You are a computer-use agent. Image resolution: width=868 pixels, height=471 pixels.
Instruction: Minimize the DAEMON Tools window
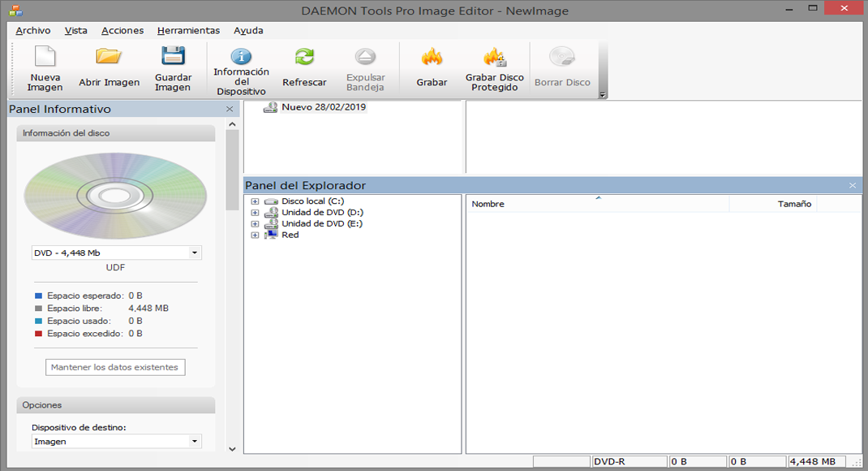789,9
